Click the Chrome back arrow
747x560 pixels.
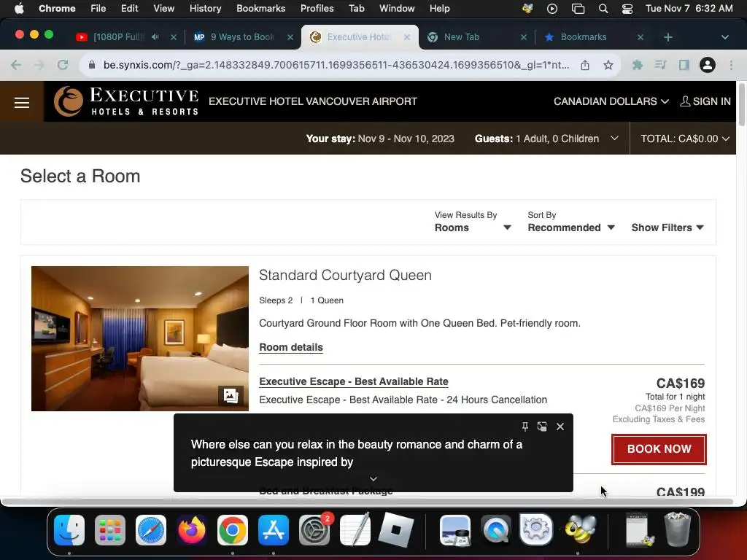[x=16, y=65]
